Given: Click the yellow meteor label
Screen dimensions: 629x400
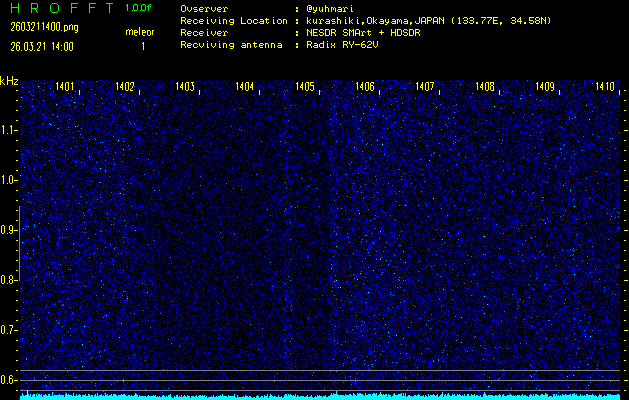Looking at the screenshot, I should tap(140, 32).
